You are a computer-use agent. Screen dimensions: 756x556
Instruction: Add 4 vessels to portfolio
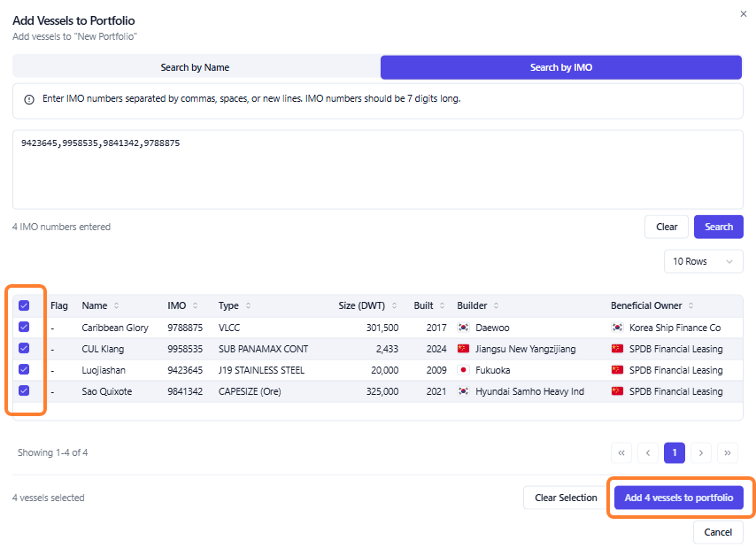pyautogui.click(x=679, y=498)
